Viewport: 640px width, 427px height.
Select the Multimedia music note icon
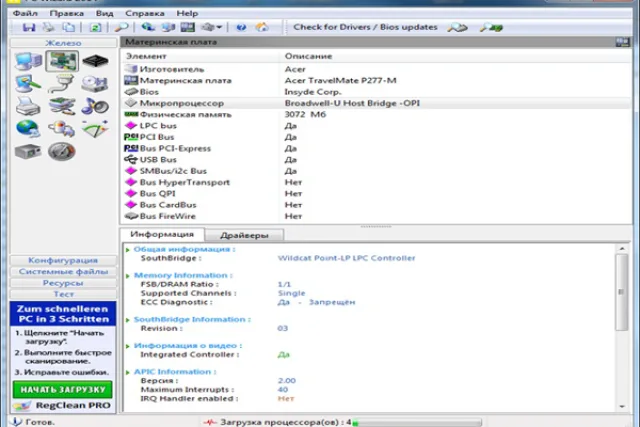click(95, 106)
